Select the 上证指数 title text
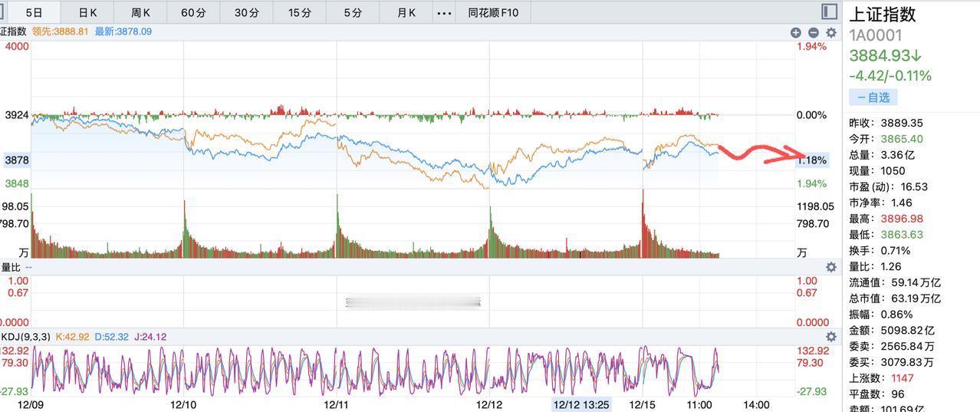 pos(883,14)
